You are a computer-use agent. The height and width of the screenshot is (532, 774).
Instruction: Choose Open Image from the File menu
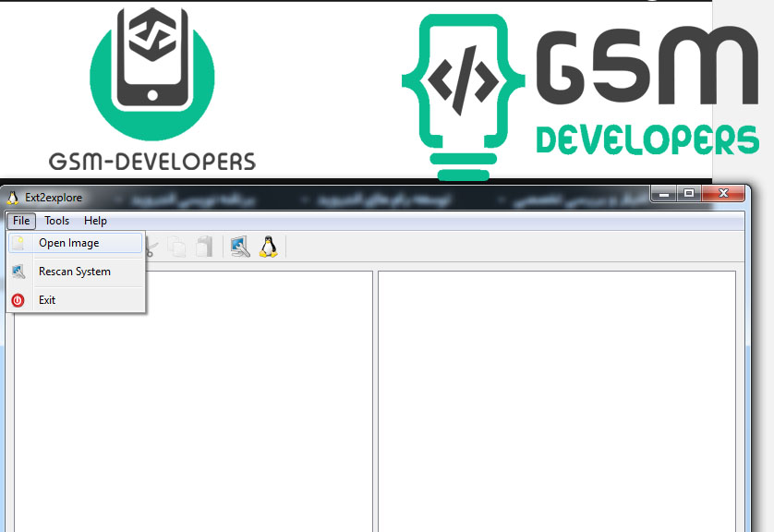pos(76,243)
